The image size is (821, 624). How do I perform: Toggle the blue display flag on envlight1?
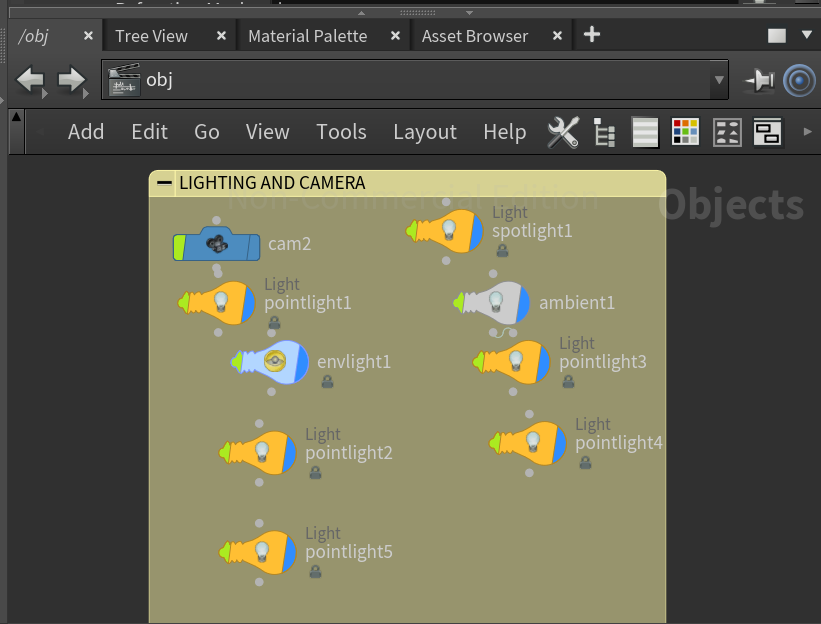(302, 362)
